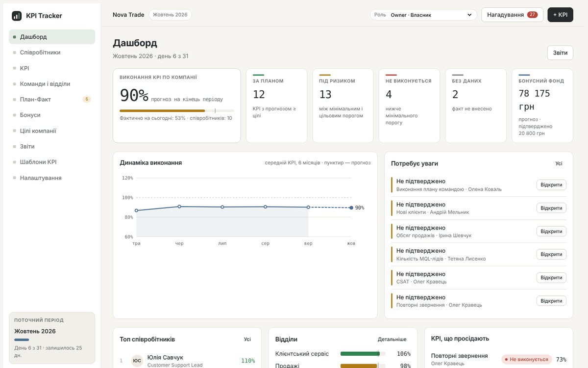Screen dimensions: 588x368
Task: Select Бонуси sidebar item
Action: click(52, 115)
